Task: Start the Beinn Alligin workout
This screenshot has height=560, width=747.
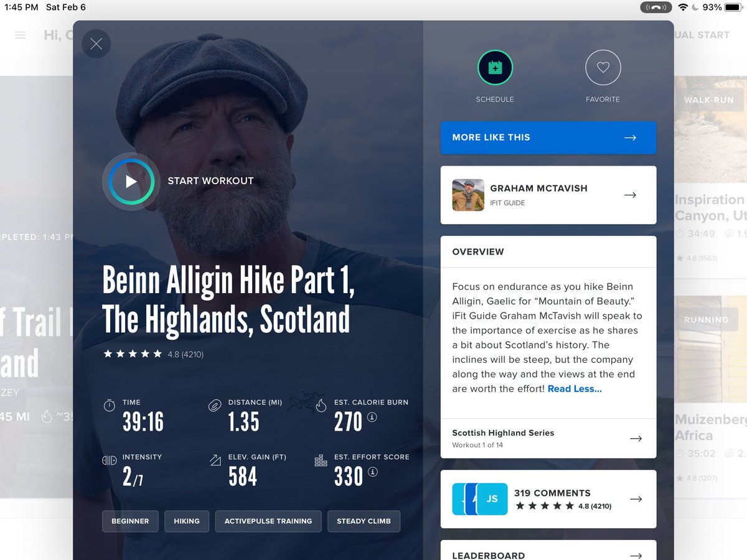Action: [131, 181]
